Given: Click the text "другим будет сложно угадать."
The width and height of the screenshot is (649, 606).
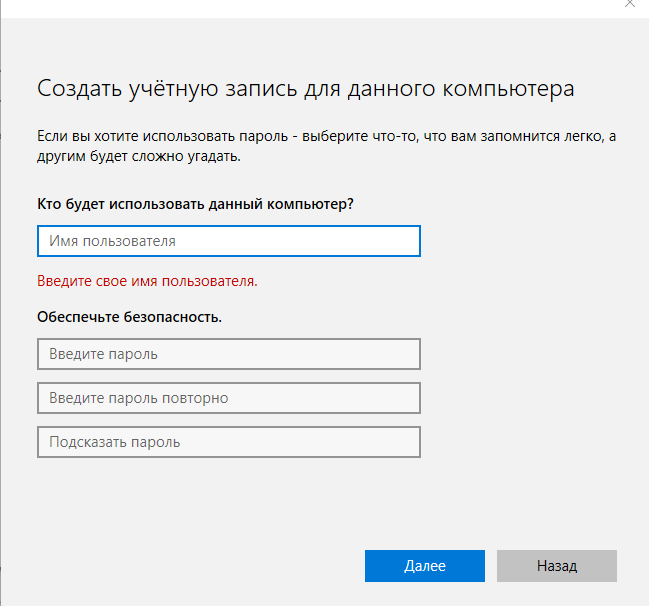Looking at the screenshot, I should pyautogui.click(x=139, y=157).
